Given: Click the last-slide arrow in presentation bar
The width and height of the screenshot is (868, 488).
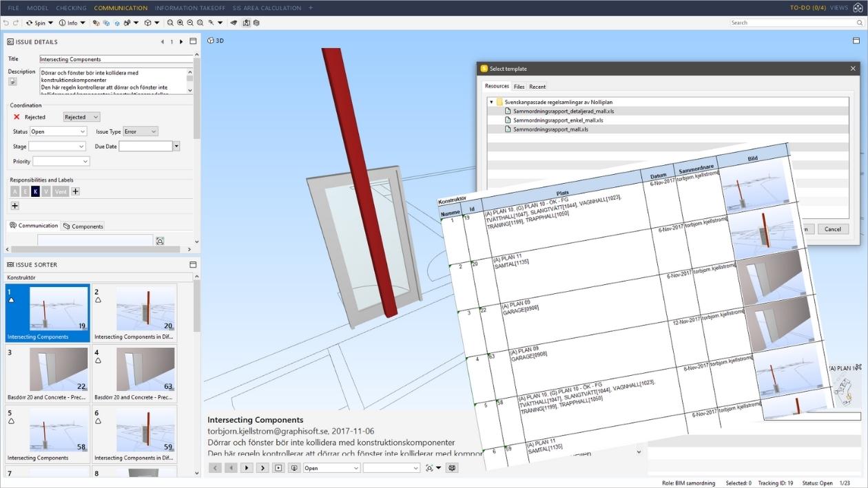Looking at the screenshot, I should 262,468.
